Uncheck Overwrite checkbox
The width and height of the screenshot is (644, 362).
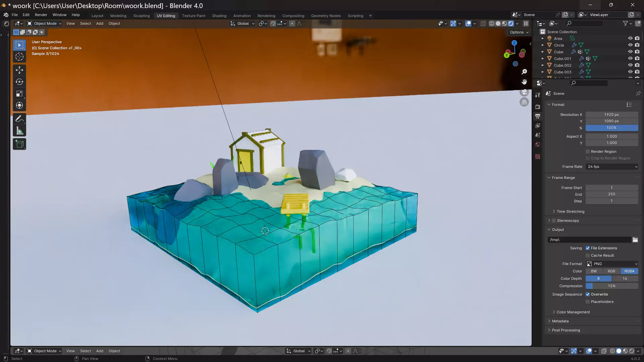click(588, 294)
